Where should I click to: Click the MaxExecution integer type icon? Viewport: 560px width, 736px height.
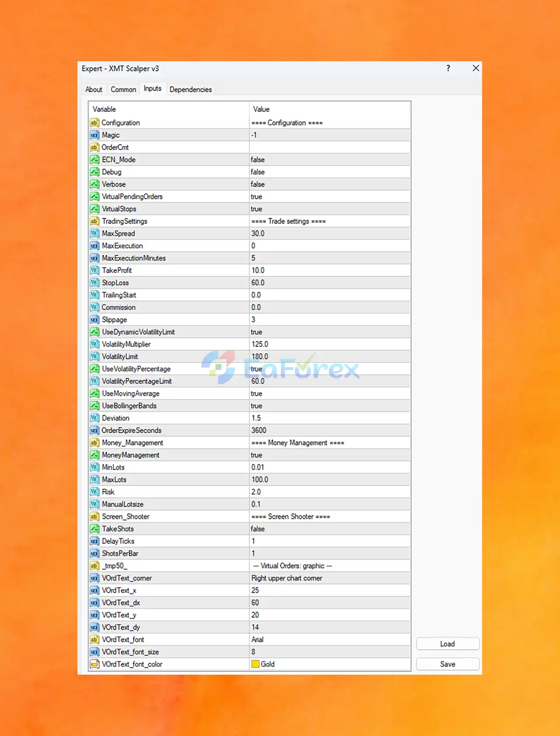click(x=94, y=246)
